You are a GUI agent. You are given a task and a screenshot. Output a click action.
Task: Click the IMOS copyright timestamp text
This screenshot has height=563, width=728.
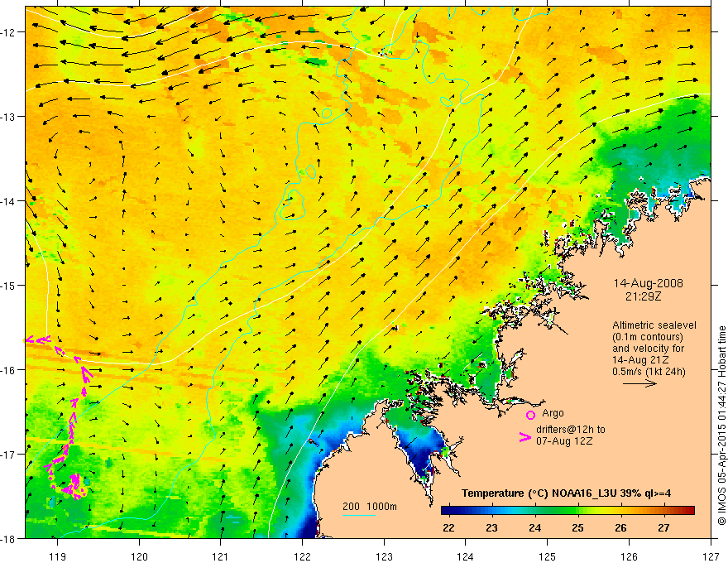point(721,426)
